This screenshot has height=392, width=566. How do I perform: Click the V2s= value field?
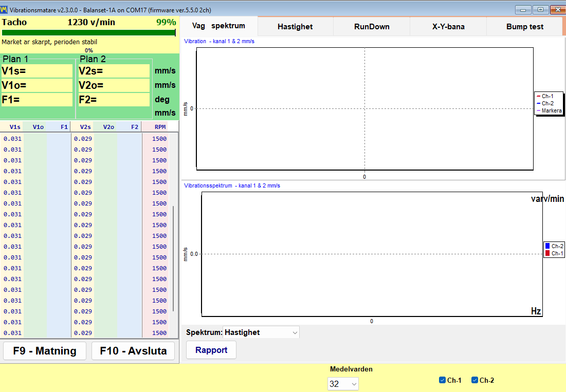114,71
